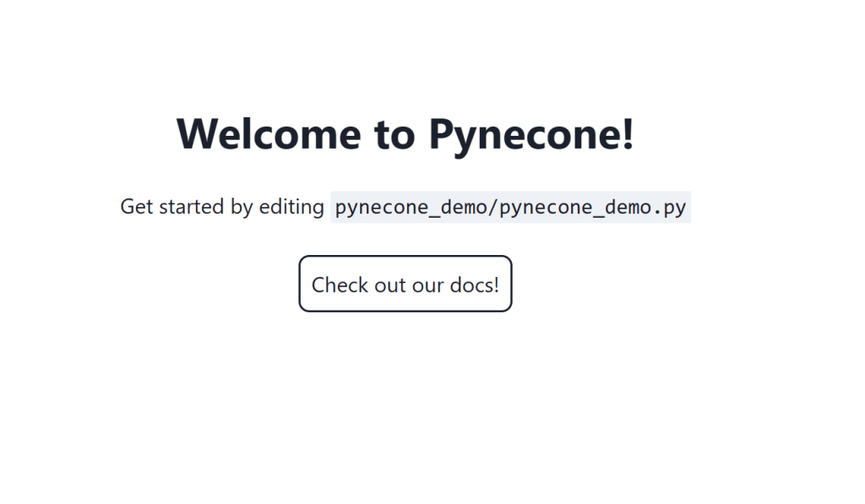Click the "Get started by editing" text

222,207
